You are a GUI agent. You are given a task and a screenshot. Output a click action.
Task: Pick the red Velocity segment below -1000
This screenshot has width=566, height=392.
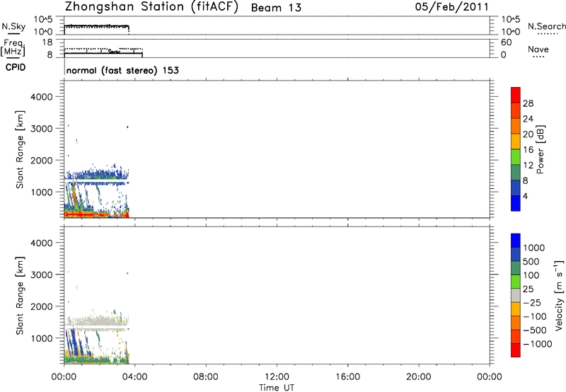516,350
